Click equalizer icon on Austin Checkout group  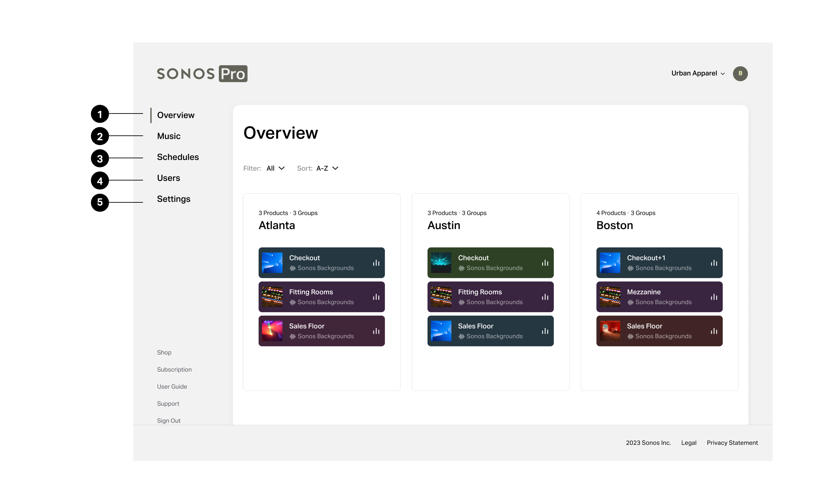545,263
